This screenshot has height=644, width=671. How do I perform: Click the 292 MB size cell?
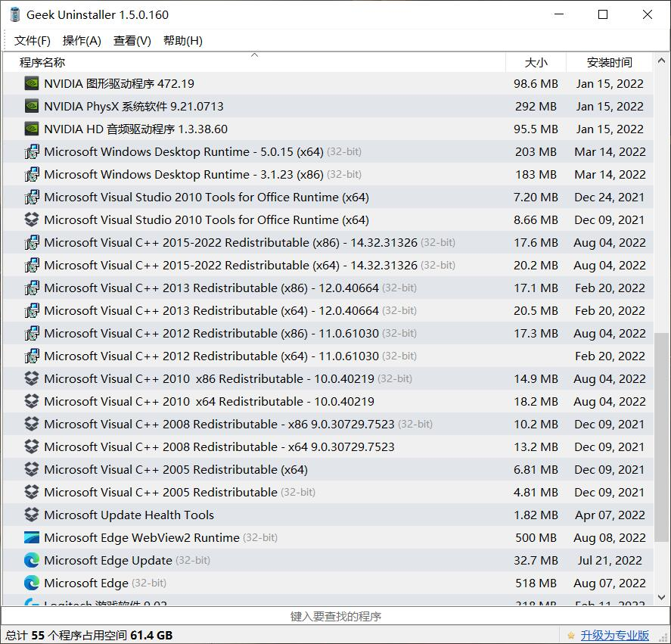[536, 106]
